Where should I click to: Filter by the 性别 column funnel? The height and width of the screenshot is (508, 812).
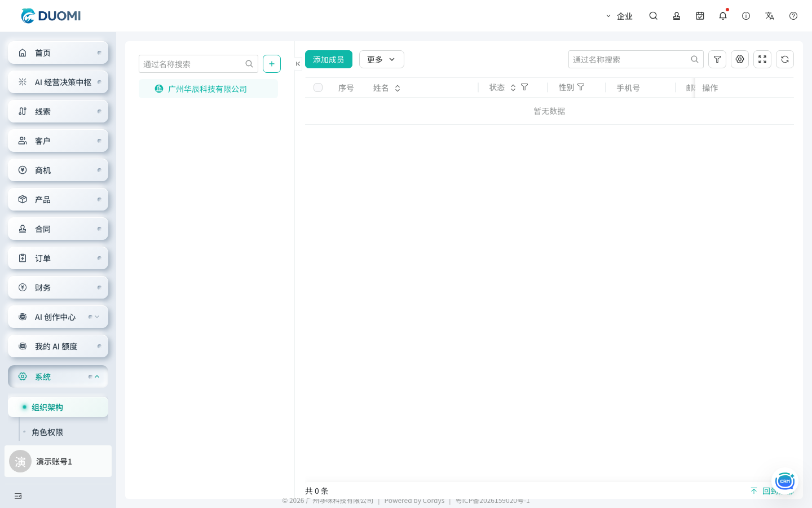[x=581, y=87]
